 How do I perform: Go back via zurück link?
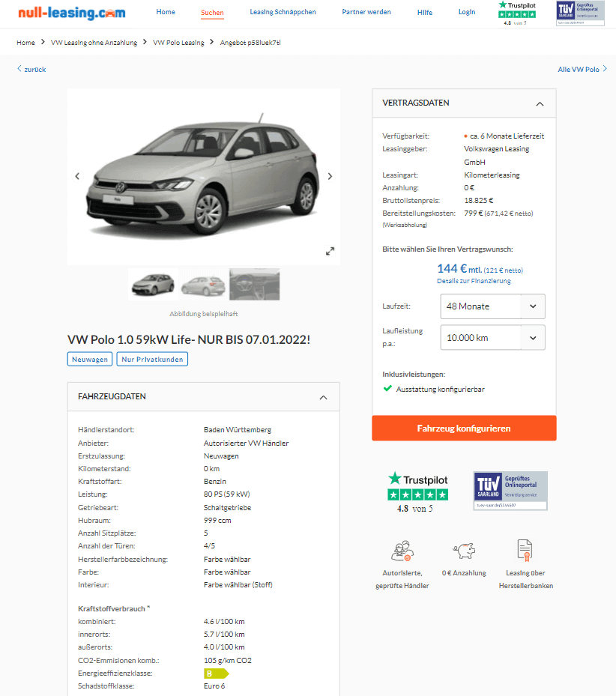[35, 69]
